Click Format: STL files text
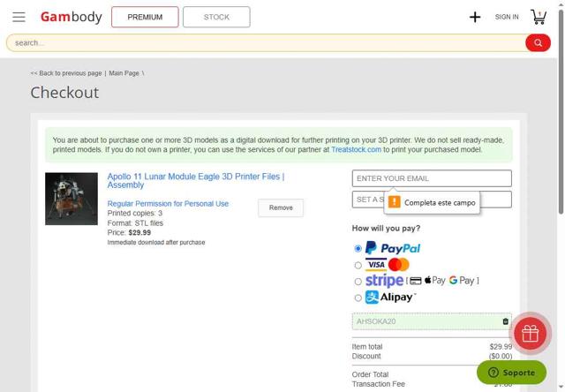Screen dimensions: 565x392 coord(135,223)
